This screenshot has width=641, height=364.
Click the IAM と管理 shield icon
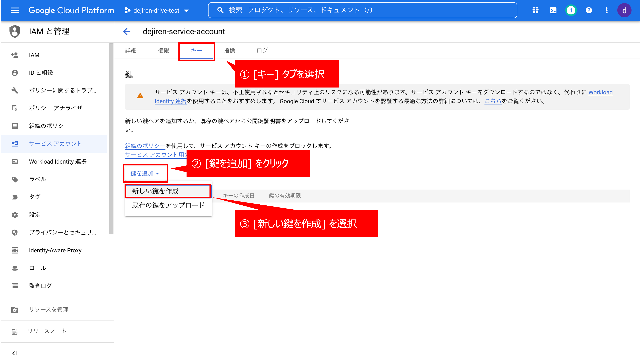pyautogui.click(x=15, y=31)
